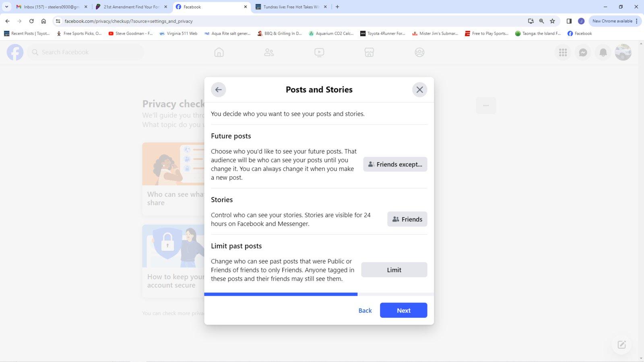Screen dimensions: 644x362
Task: Click the Back link in dialog footer
Action: click(x=365, y=311)
